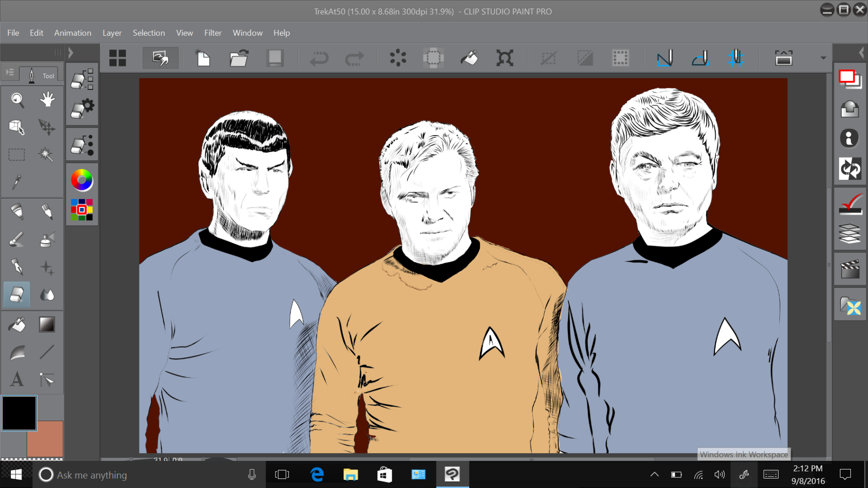Image resolution: width=868 pixels, height=488 pixels.
Task: Select the Pencil tool
Action: pyautogui.click(x=47, y=211)
